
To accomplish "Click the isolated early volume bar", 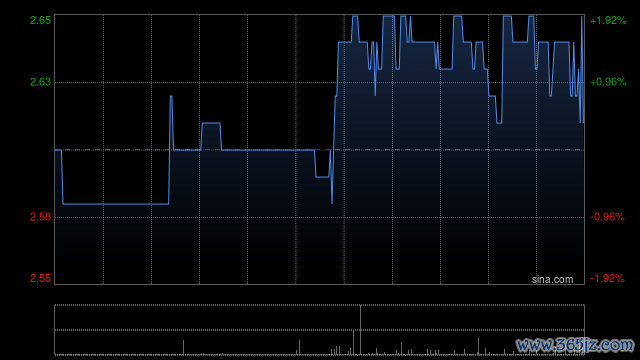I will tap(183, 347).
